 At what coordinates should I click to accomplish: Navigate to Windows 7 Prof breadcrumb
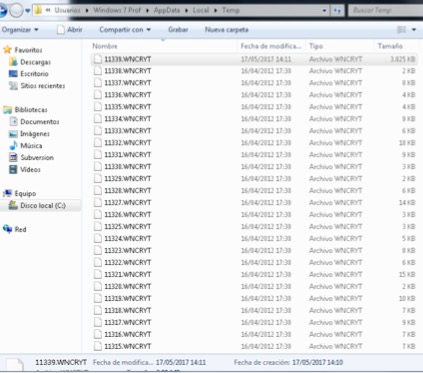point(117,10)
